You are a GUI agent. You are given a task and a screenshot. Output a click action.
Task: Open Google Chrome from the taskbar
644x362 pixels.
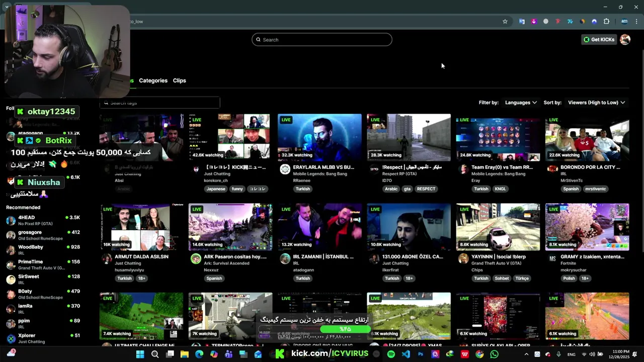pyautogui.click(x=479, y=354)
